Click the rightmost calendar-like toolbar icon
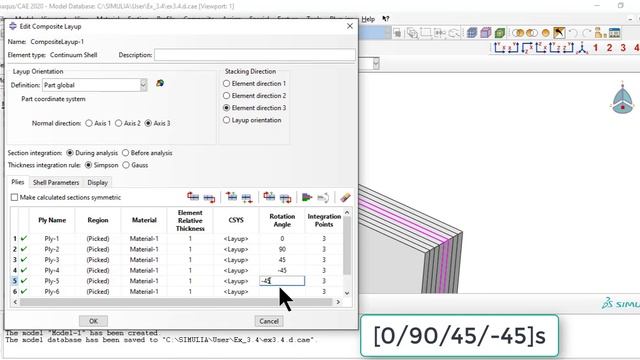 614,33
